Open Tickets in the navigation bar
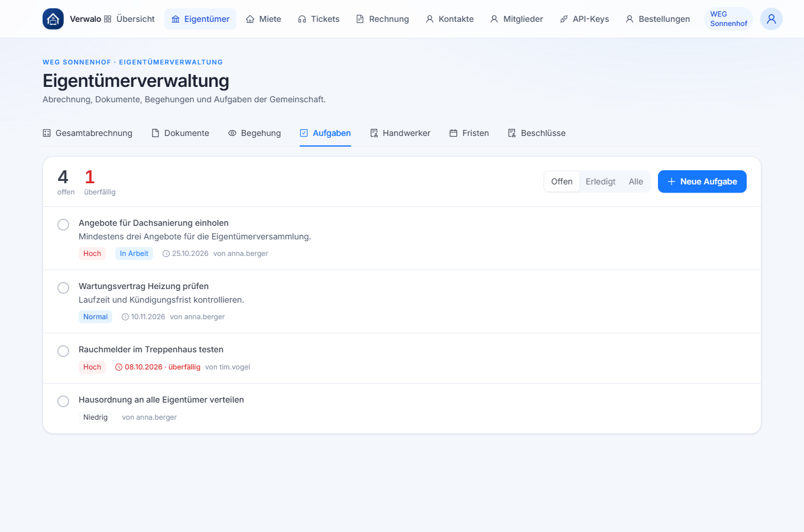 tap(319, 19)
